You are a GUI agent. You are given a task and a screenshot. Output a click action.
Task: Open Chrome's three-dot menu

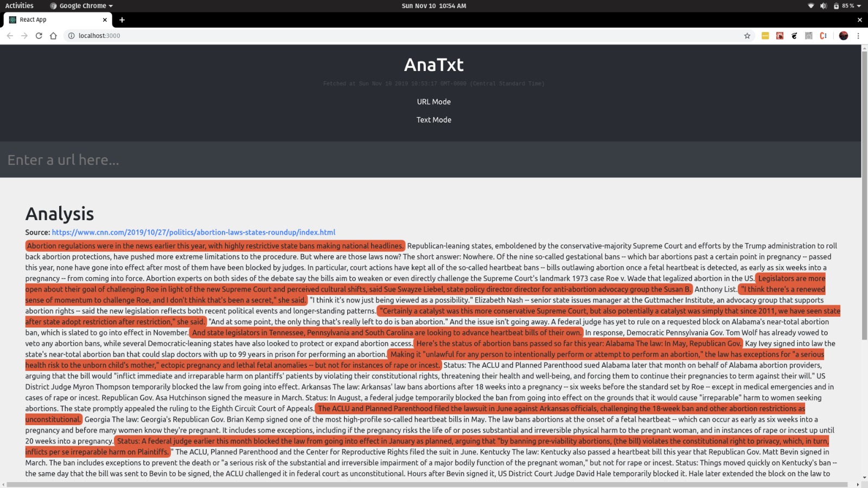click(x=858, y=36)
